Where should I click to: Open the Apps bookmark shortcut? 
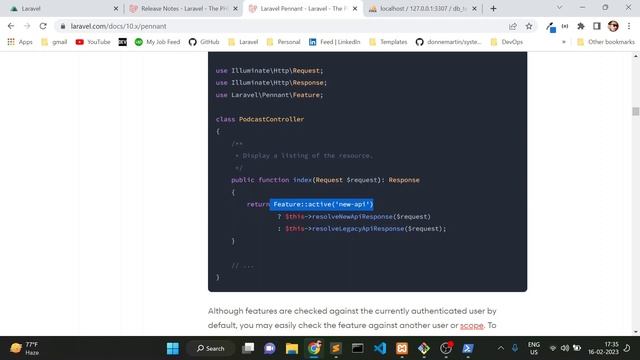click(20, 42)
